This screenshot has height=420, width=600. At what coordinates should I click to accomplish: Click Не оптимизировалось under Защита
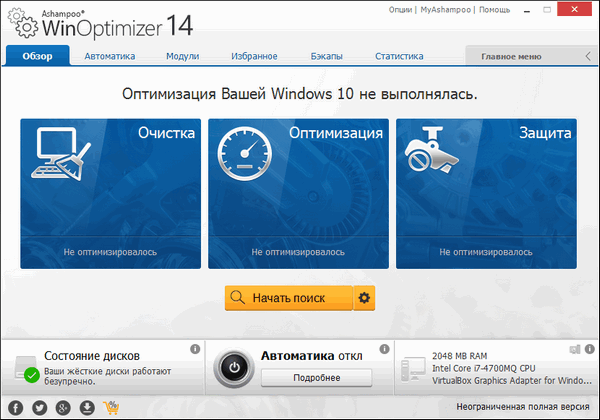click(486, 252)
